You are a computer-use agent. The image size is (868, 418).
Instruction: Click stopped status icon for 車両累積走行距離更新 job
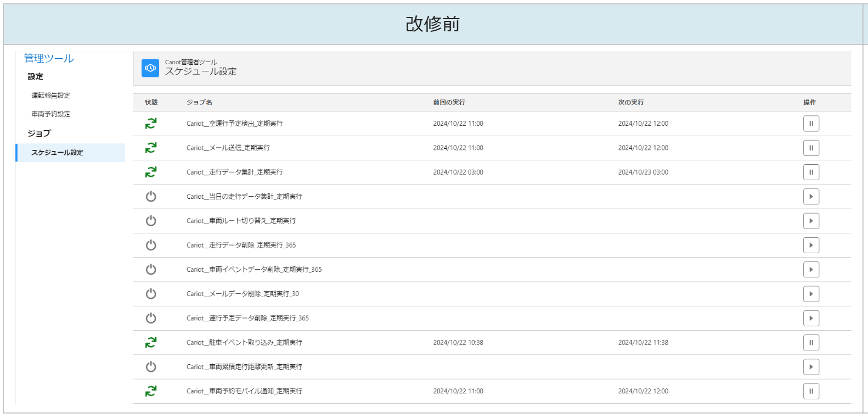[151, 367]
